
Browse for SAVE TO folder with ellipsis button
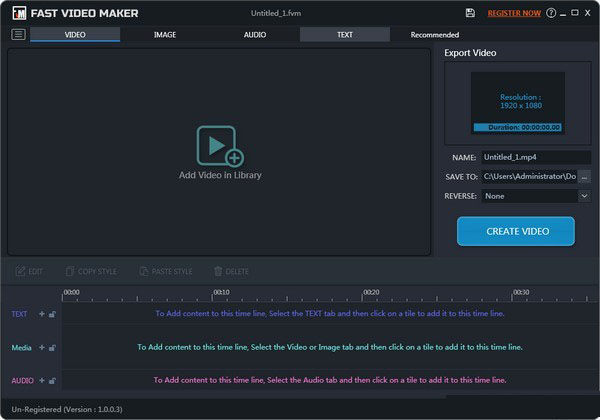[585, 176]
